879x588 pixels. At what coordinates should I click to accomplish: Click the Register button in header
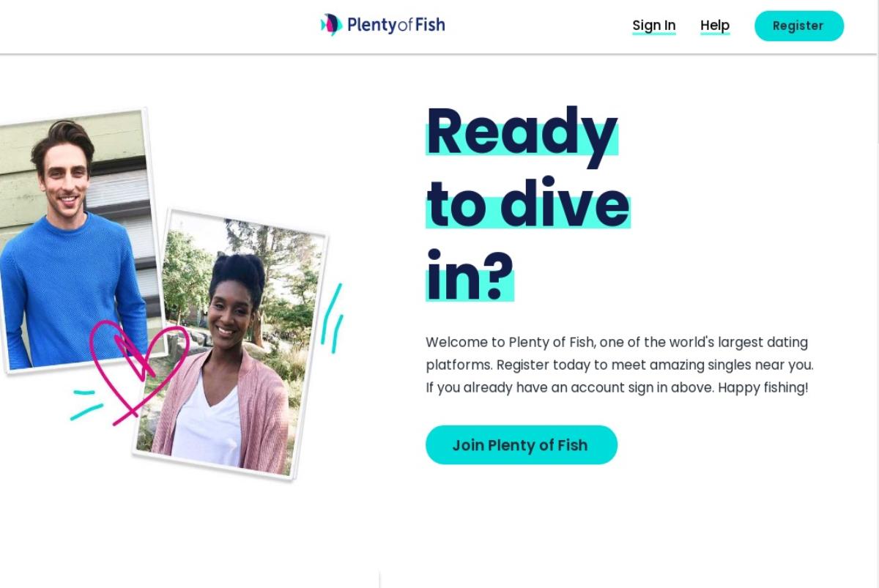(x=799, y=26)
